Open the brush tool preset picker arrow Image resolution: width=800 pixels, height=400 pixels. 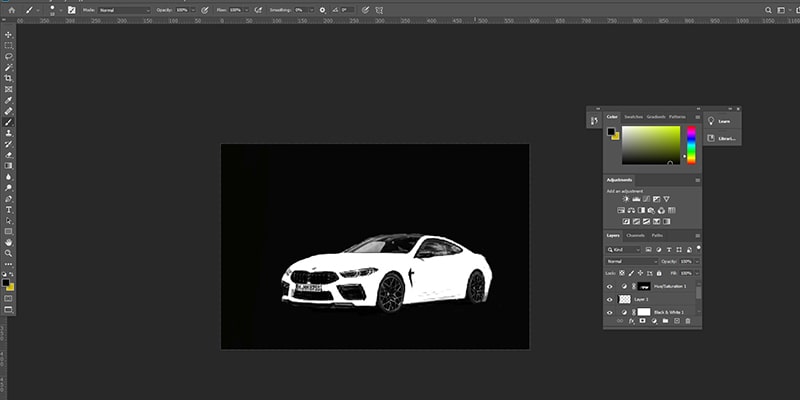38,10
